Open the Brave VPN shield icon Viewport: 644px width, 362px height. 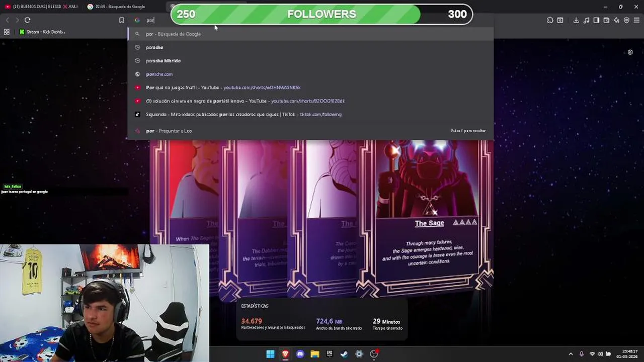coord(626,20)
